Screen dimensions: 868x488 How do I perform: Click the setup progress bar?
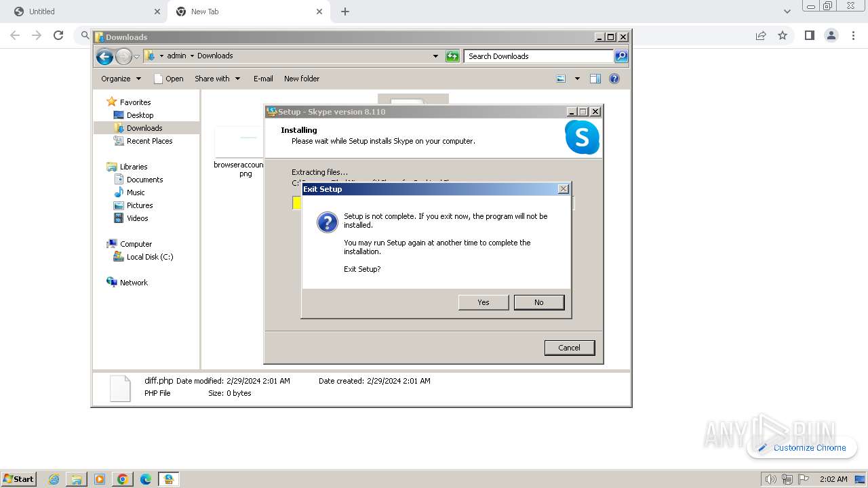[433, 203]
